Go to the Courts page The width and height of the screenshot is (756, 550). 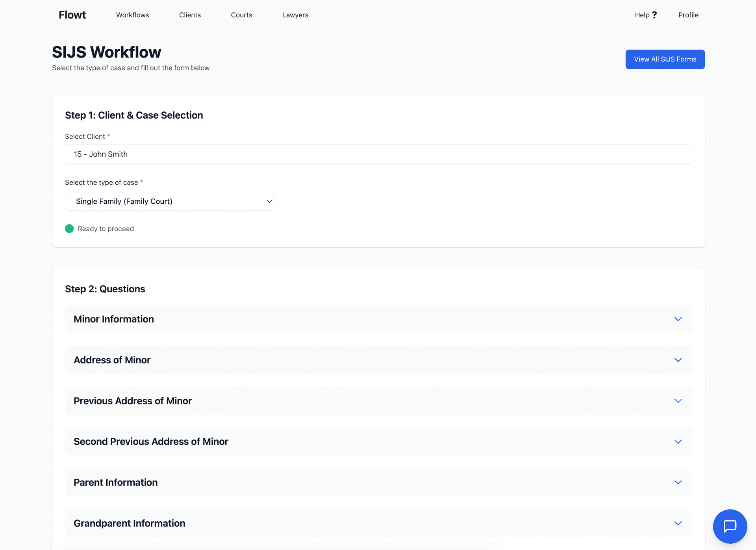point(241,15)
